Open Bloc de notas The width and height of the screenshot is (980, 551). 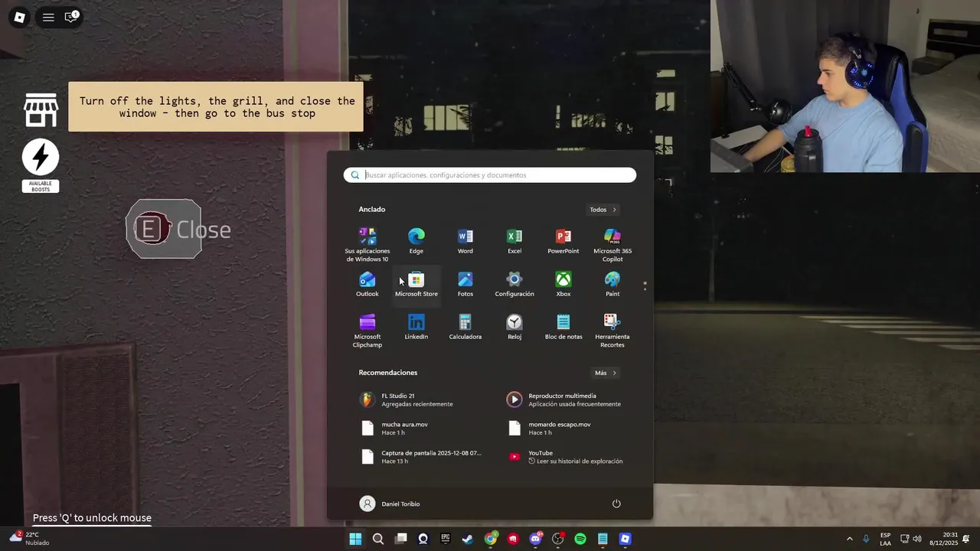[563, 328]
